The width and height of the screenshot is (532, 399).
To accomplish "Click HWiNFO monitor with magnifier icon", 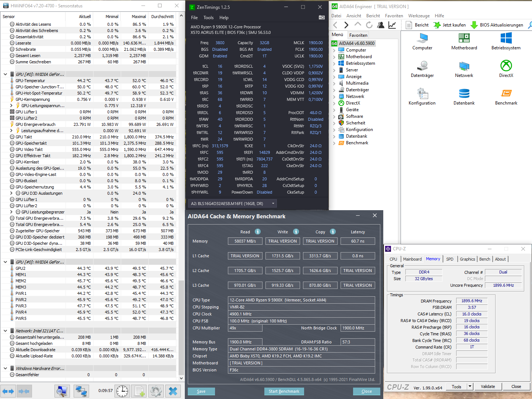I will pos(62,391).
